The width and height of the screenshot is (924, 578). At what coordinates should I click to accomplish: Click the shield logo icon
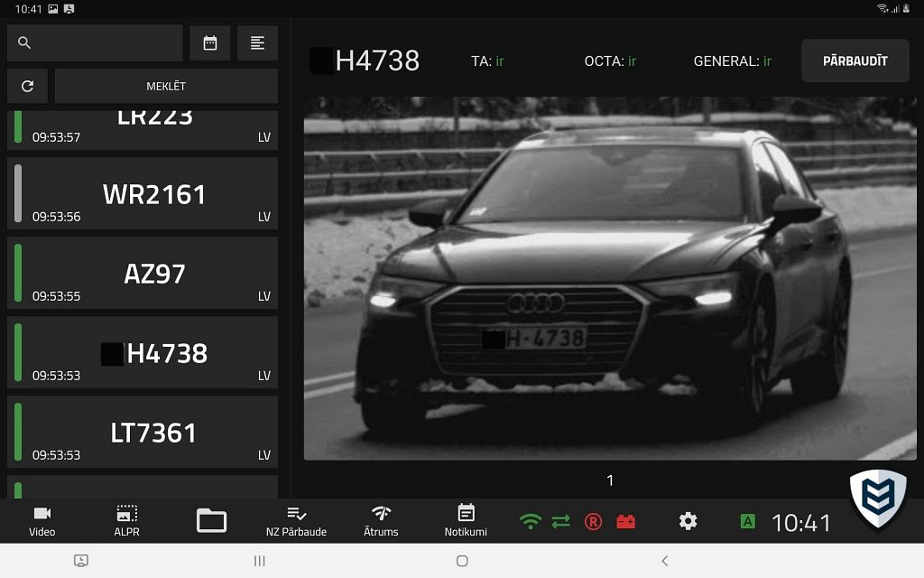(878, 499)
